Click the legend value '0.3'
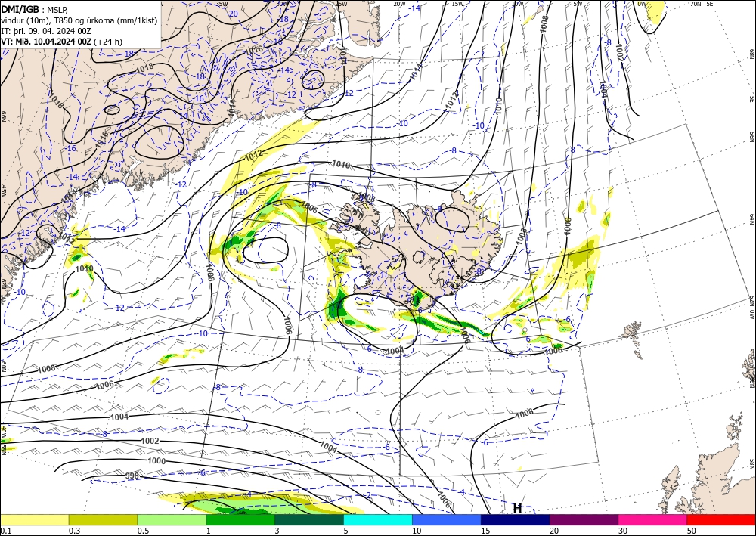The height and width of the screenshot is (536, 756). [74, 531]
